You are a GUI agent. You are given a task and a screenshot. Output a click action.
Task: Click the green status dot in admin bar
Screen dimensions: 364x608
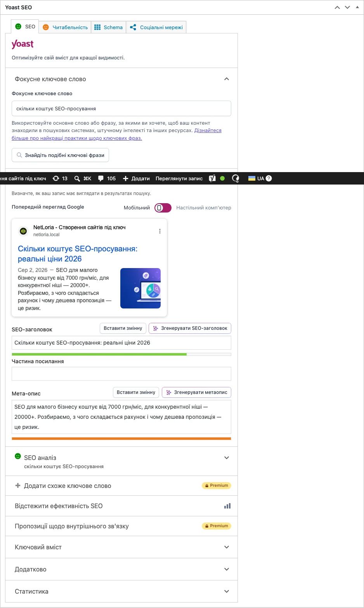coord(222,178)
